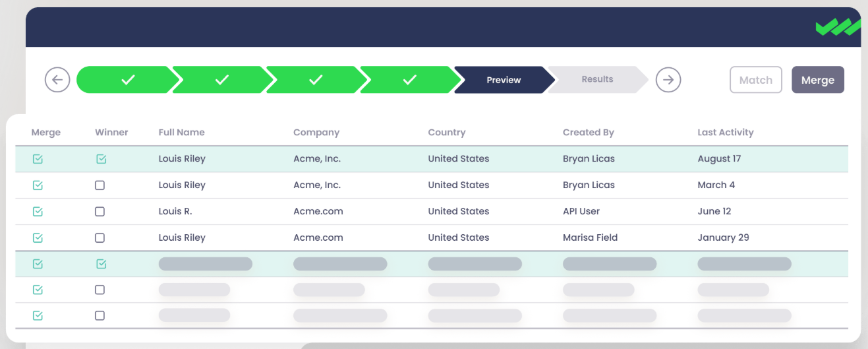Click the green logo in header
Viewport: 868px width, 349px height.
(838, 27)
